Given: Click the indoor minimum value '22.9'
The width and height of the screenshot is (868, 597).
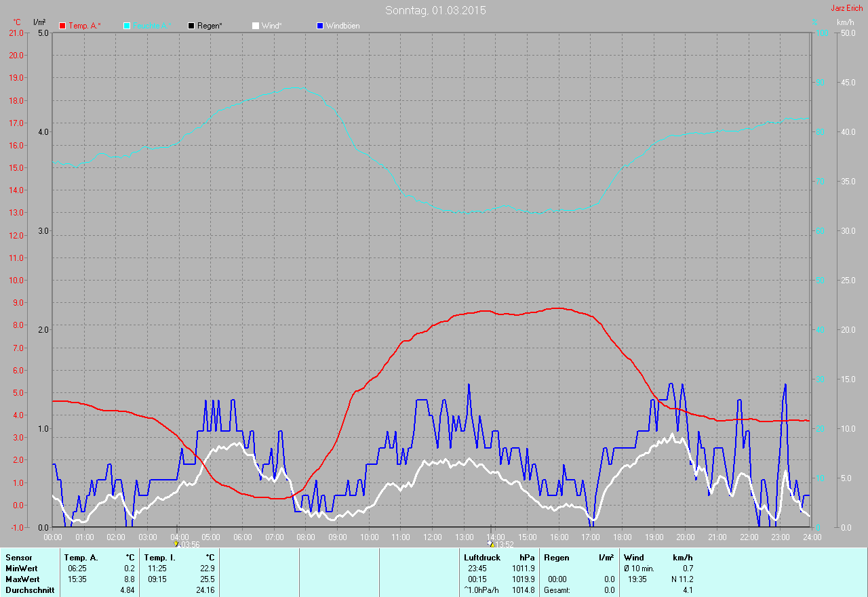Looking at the screenshot, I should [208, 569].
